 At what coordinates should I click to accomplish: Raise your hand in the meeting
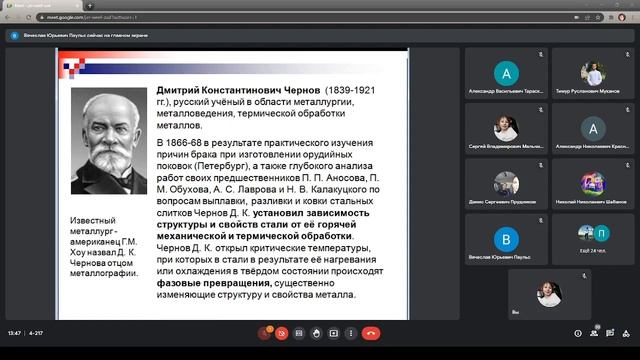pos(316,333)
